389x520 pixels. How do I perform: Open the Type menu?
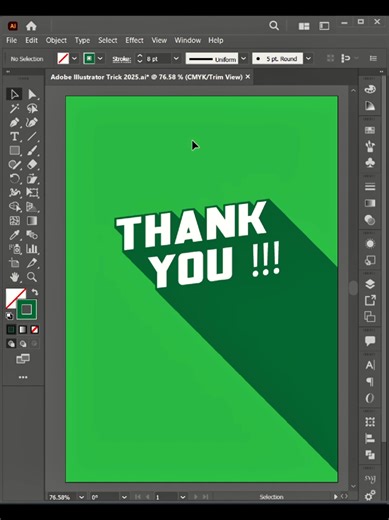(82, 40)
